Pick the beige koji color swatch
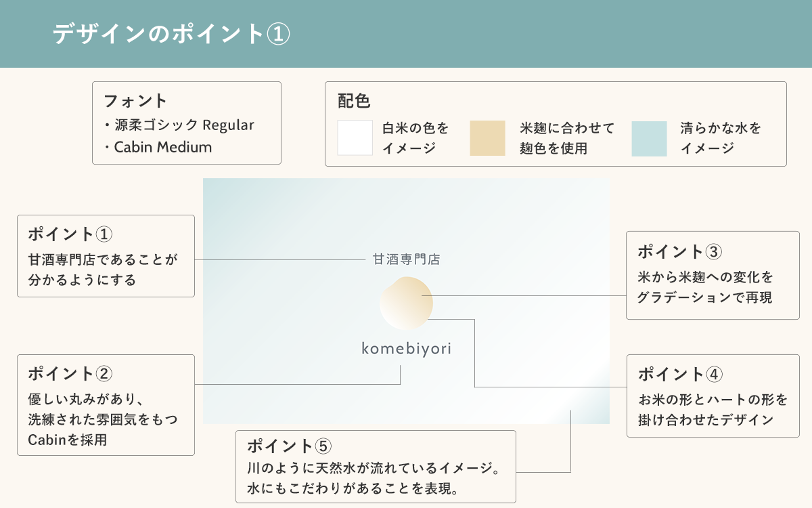This screenshot has width=812, height=508. click(x=488, y=138)
